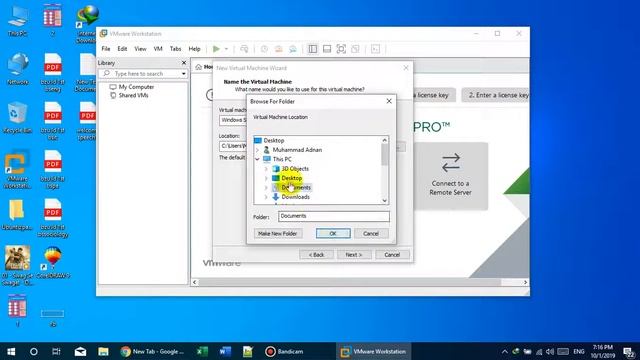The width and height of the screenshot is (640, 360).
Task: Open the Tabs menu
Action: point(176,49)
